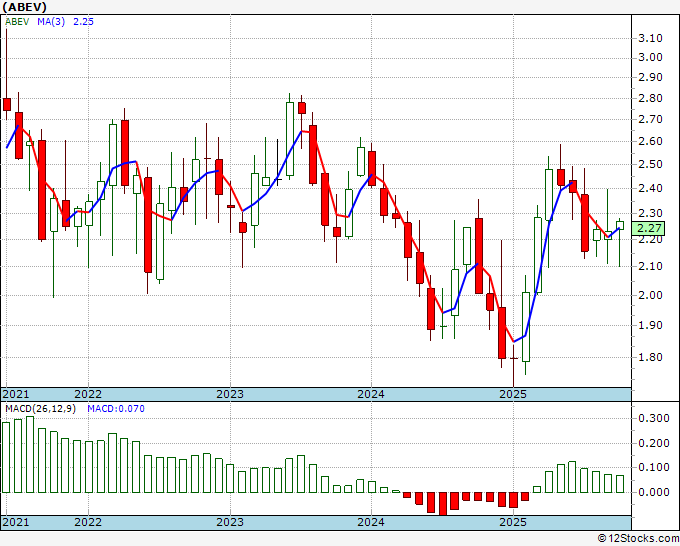
Task: Click the 1.80 price axis label
Action: (x=650, y=357)
